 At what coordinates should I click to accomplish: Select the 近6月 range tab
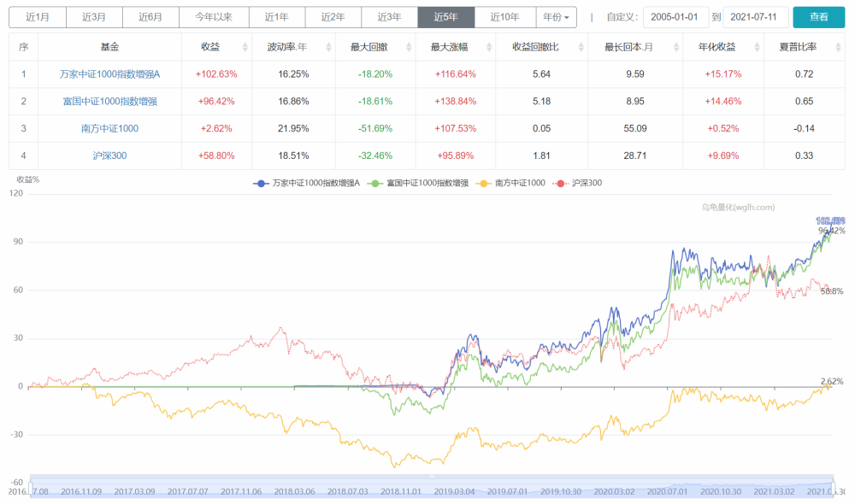[x=150, y=17]
